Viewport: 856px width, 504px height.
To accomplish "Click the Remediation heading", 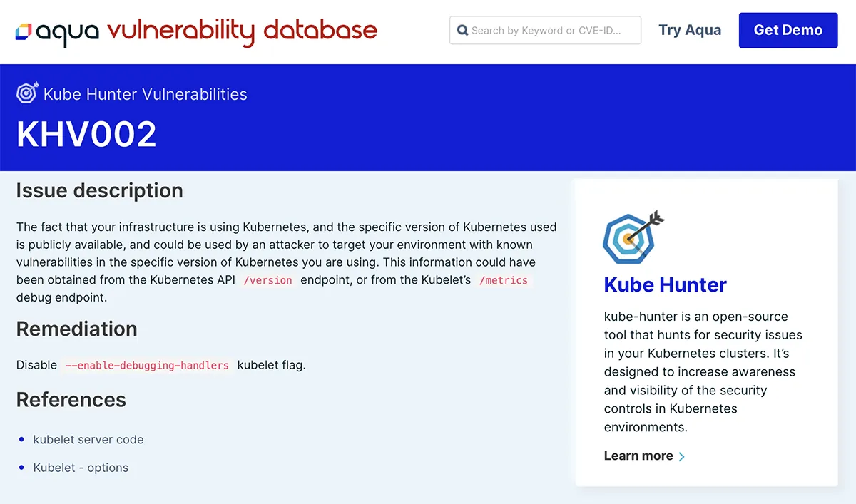I will [77, 329].
